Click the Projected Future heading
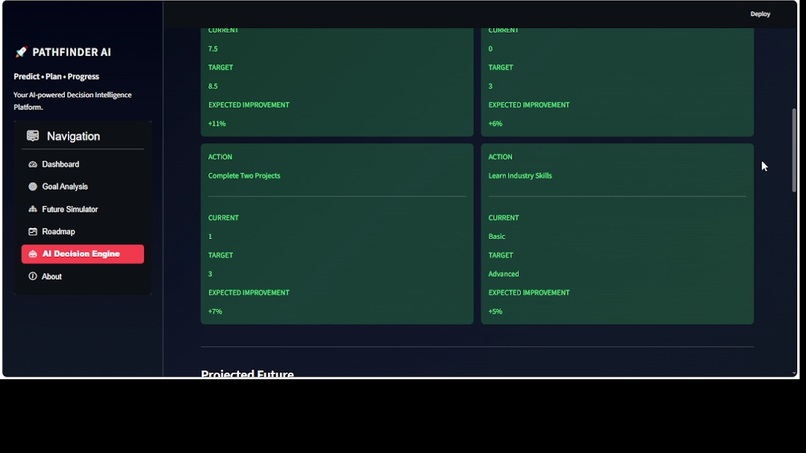This screenshot has height=453, width=806. pyautogui.click(x=247, y=373)
